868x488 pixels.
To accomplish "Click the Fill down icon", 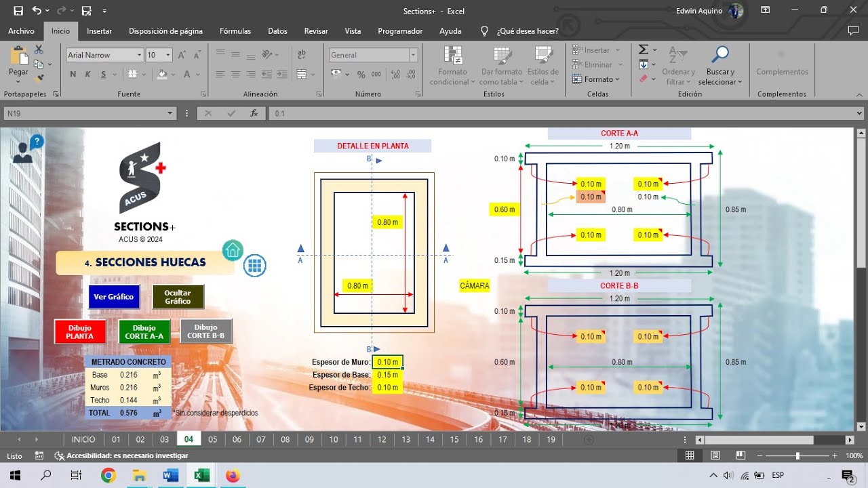I will pyautogui.click(x=644, y=64).
